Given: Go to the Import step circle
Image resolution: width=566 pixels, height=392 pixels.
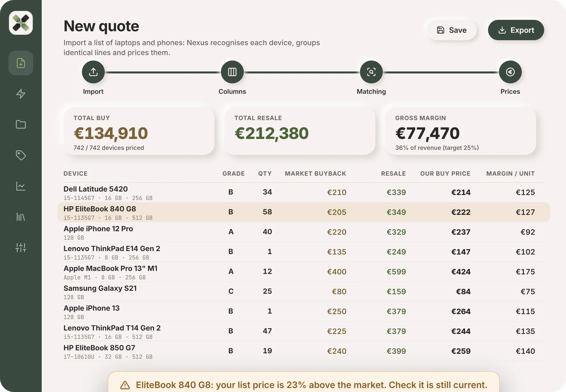Looking at the screenshot, I should point(93,72).
